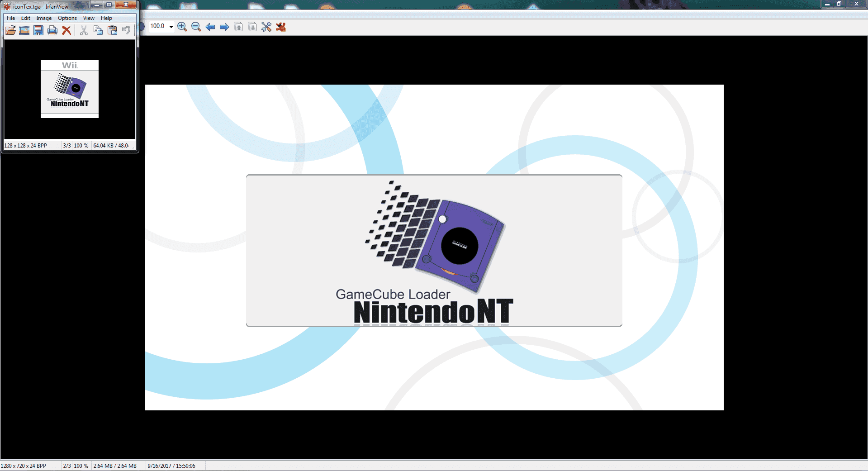The height and width of the screenshot is (471, 868).
Task: Go to the previous image with left arrow
Action: (210, 27)
